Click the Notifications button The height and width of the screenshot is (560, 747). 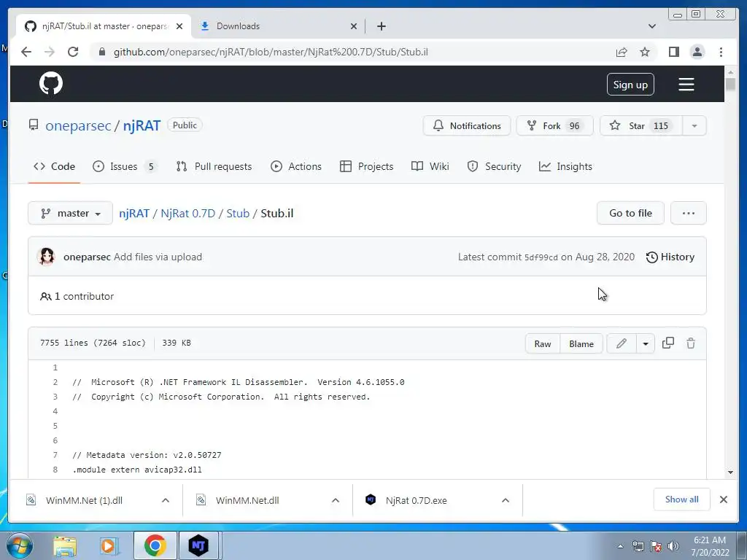[467, 125]
